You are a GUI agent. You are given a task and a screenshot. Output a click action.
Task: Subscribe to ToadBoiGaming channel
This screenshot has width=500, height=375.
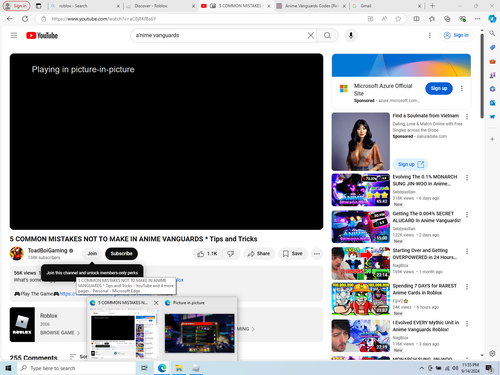pyautogui.click(x=121, y=254)
